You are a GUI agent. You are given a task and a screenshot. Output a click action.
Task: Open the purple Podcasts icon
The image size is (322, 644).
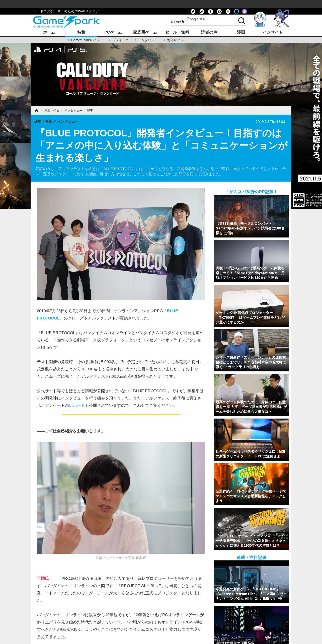245,11
